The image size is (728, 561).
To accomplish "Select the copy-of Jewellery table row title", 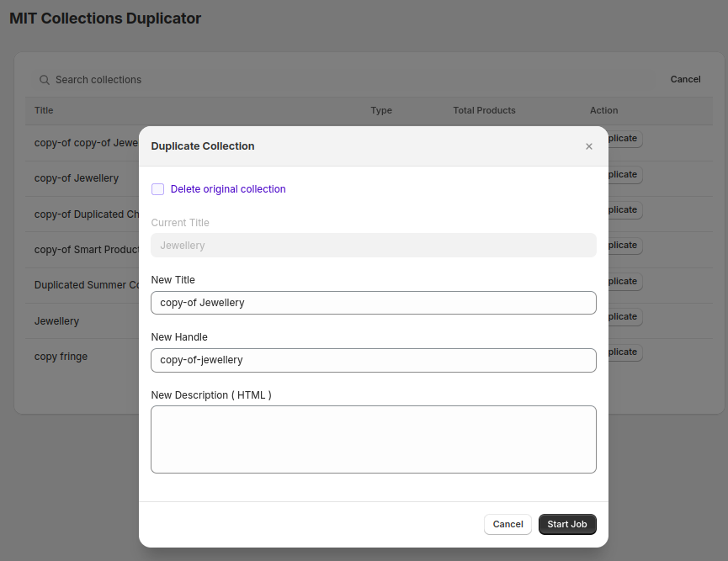I will tap(76, 178).
